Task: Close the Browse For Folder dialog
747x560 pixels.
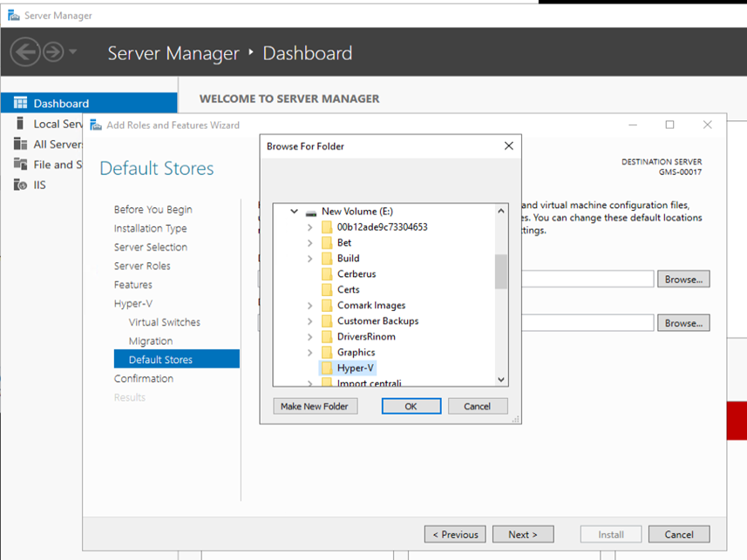Action: [508, 146]
